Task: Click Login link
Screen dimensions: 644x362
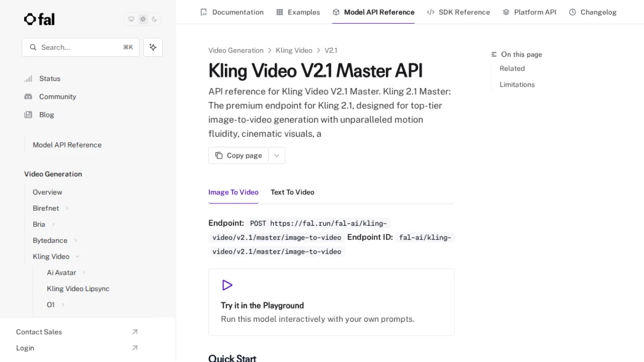Action: (25, 348)
